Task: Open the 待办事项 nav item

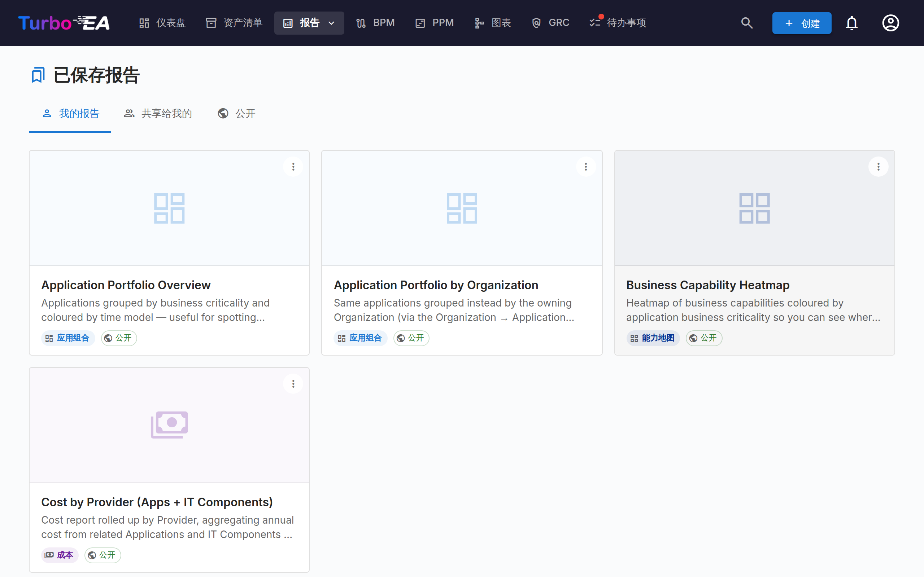Action: click(618, 23)
